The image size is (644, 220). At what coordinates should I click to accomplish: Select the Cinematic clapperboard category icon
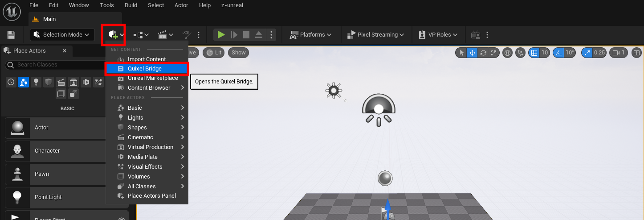[x=61, y=82]
